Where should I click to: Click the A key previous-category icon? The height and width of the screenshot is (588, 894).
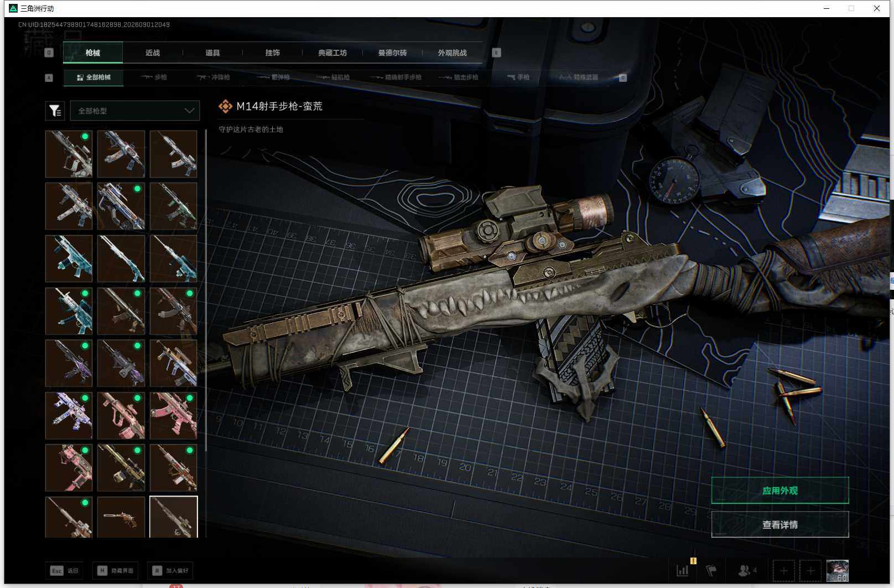49,78
